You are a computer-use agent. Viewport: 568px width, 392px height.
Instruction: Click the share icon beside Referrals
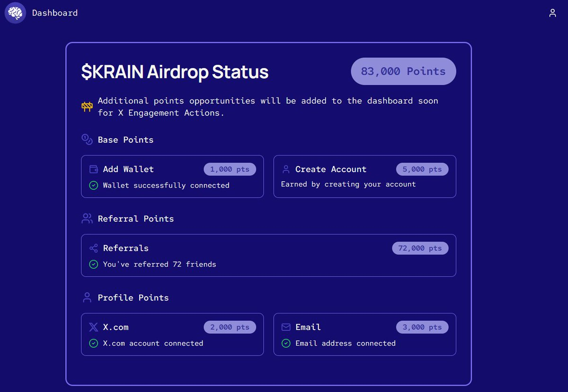point(94,248)
